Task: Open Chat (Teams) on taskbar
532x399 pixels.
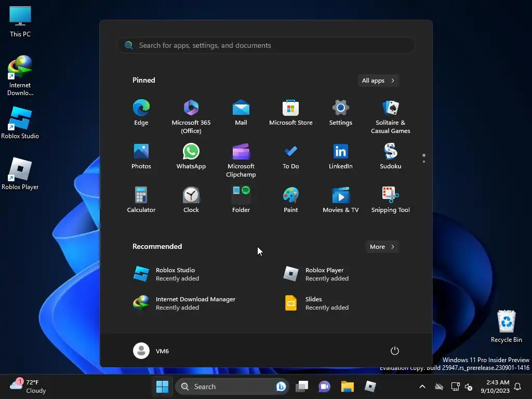Action: point(324,387)
